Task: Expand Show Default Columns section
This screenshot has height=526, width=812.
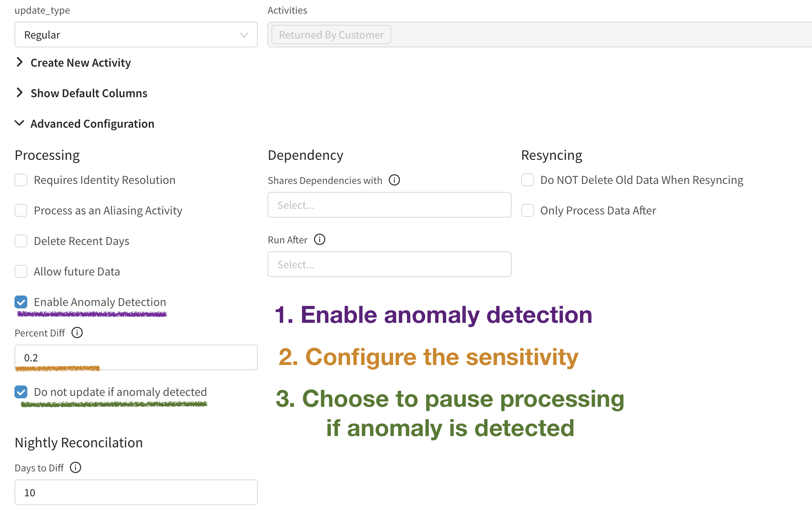Action: (88, 93)
